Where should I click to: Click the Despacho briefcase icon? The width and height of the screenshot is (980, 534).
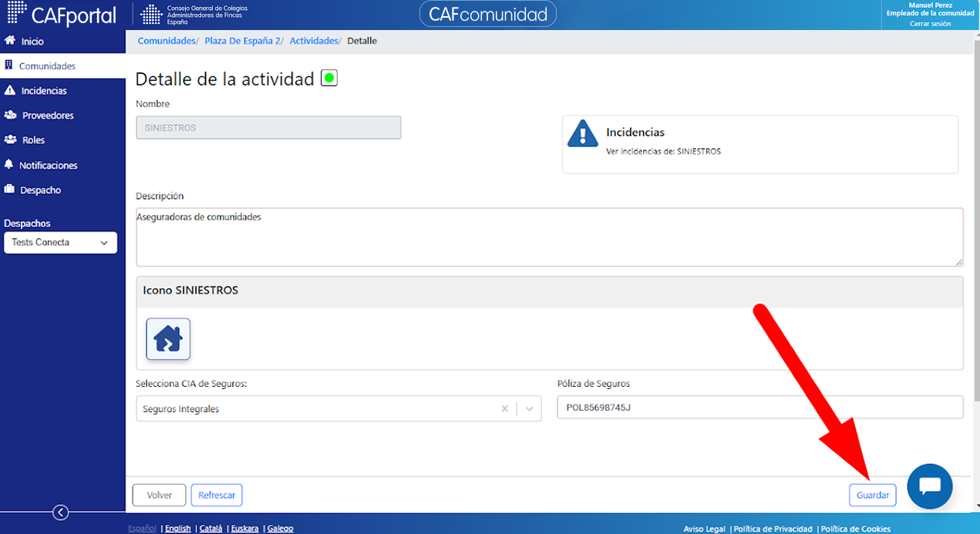[10, 190]
